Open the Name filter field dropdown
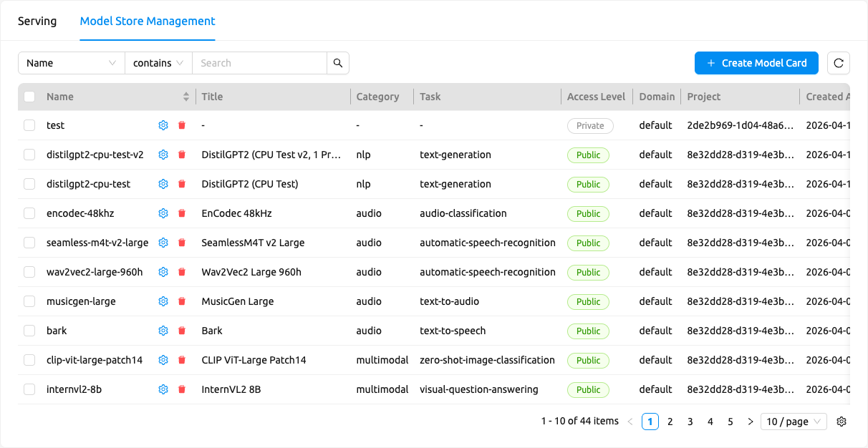Screen dimensions: 868x448 (x=72, y=63)
